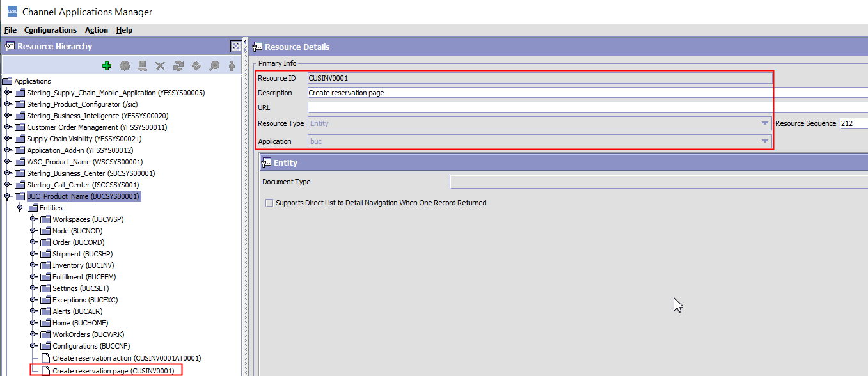This screenshot has width=868, height=376.
Task: Click the magnifying glass search icon
Action: 214,65
